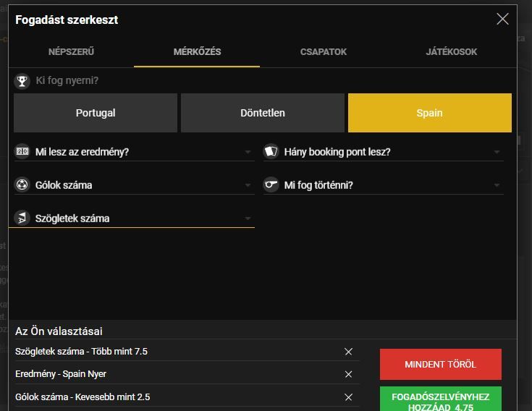The width and height of the screenshot is (532, 411).
Task: Click the Fogadást szerkeszt dialog title
Action: click(x=67, y=20)
